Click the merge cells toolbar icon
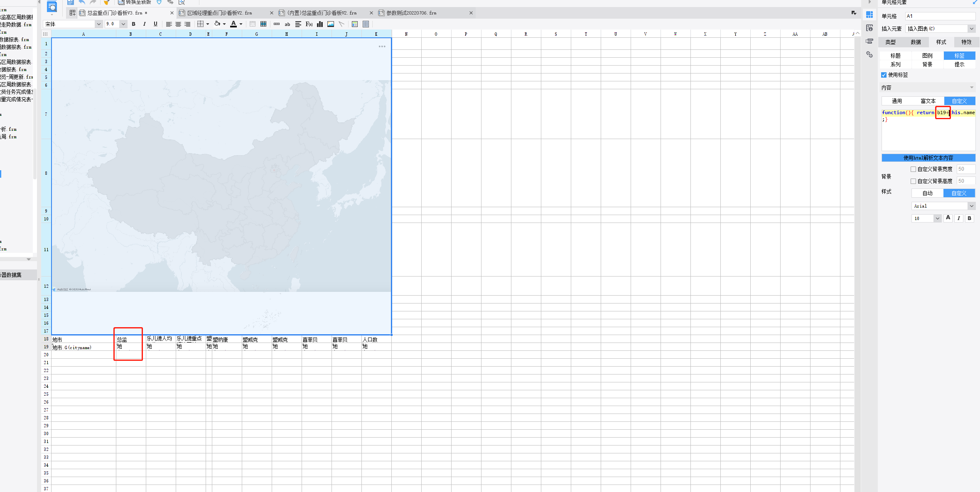This screenshot has height=492, width=980. pyautogui.click(x=252, y=24)
